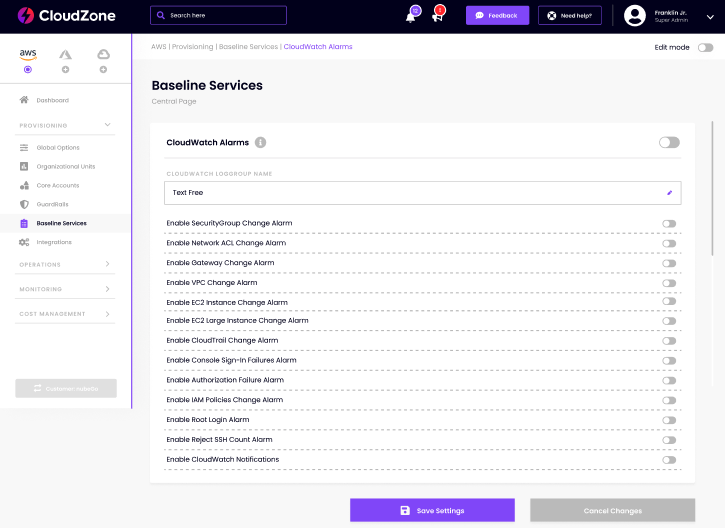
Task: Enable VPC Change Alarm toggle
Action: pyautogui.click(x=669, y=283)
